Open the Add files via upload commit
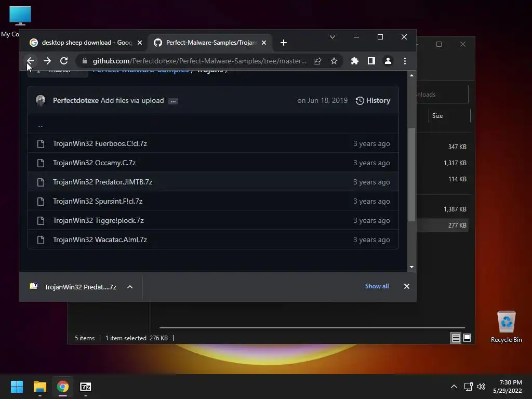Viewport: 532px width, 399px height. [x=132, y=101]
